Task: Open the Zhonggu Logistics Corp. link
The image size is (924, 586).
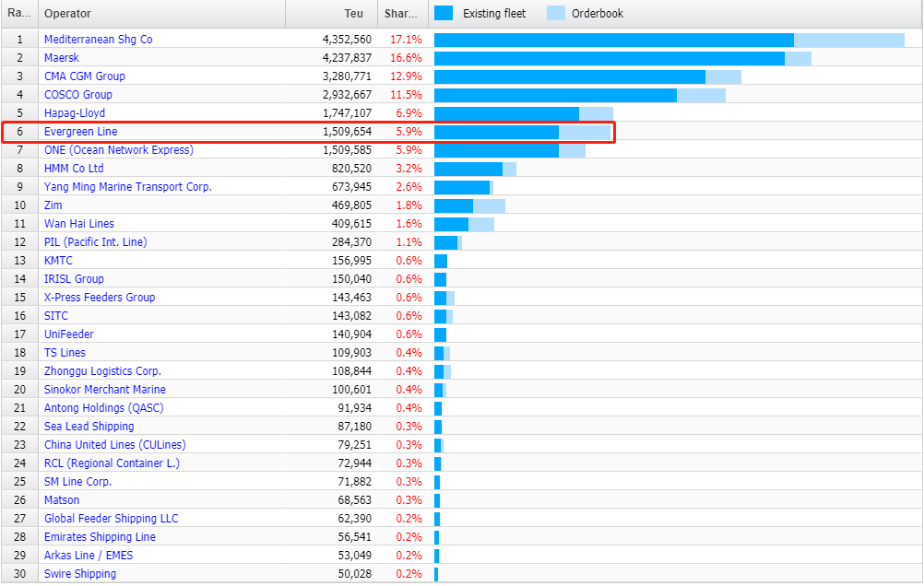Action: 102,371
